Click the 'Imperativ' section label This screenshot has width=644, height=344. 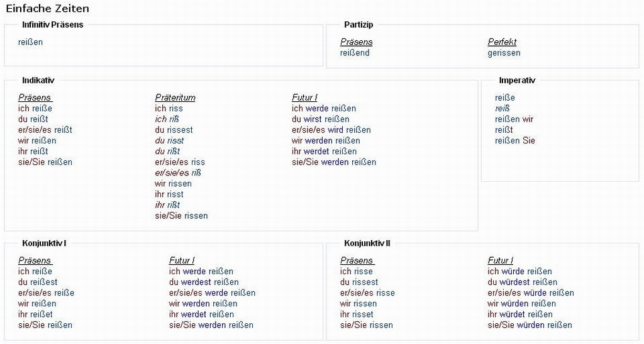(x=517, y=80)
